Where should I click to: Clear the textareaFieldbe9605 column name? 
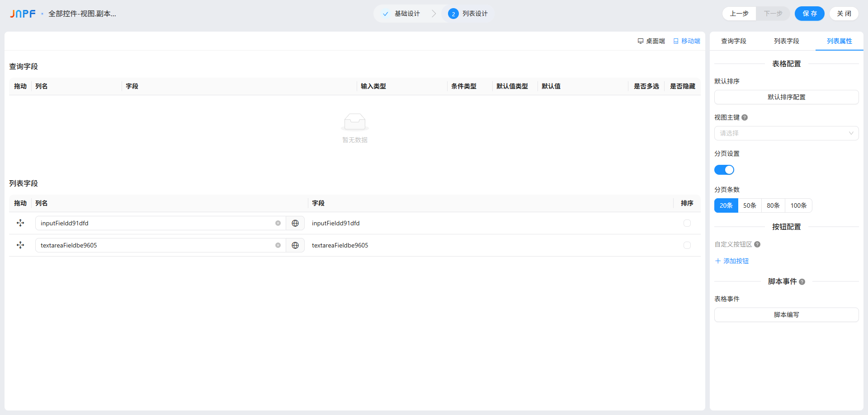[278, 245]
